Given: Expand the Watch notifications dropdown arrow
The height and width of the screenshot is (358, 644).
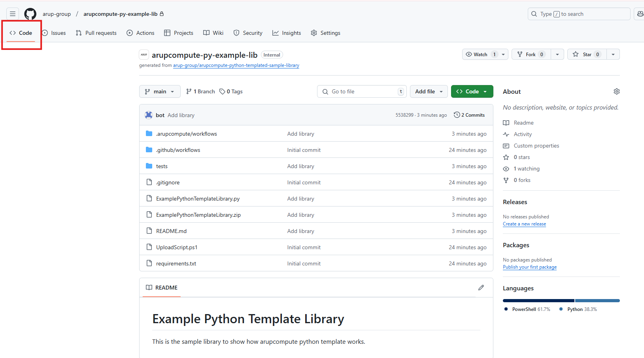Looking at the screenshot, I should point(503,54).
